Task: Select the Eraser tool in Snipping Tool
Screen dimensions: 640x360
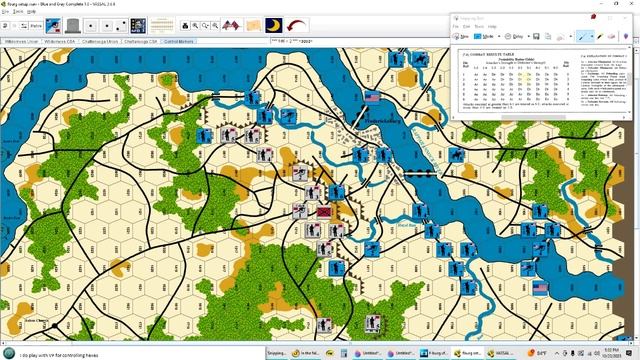Action: click(611, 36)
